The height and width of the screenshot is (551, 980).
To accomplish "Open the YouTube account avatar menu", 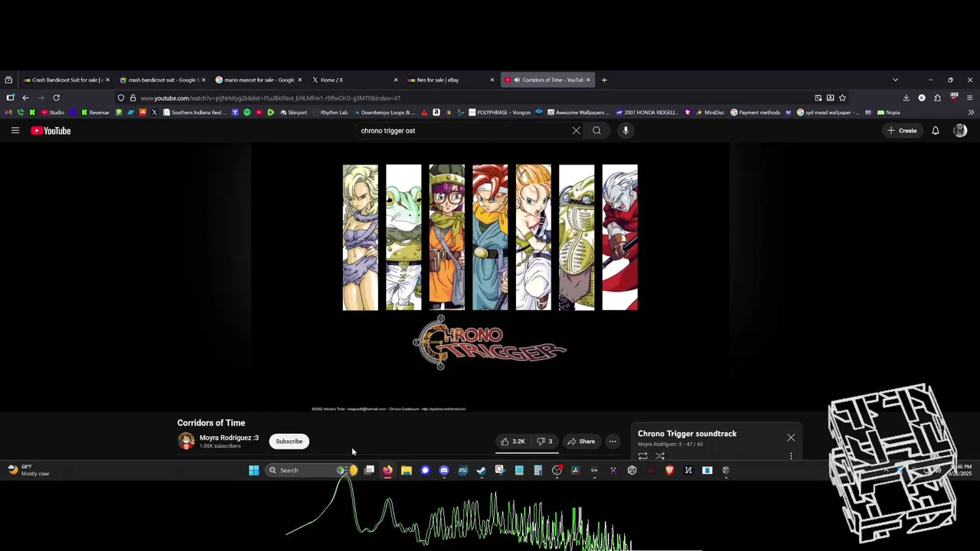I will tap(960, 131).
